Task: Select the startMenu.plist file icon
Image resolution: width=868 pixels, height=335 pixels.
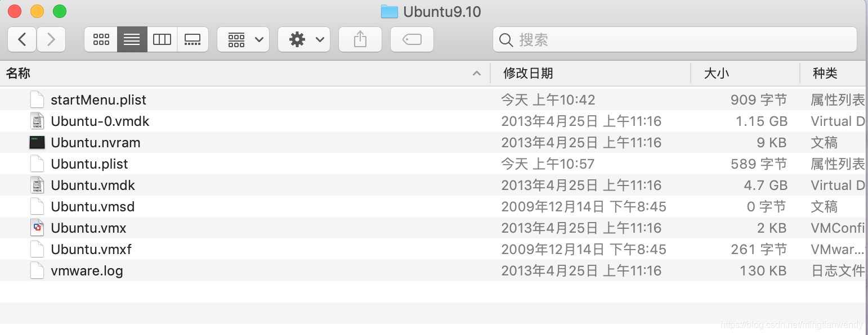Action: tap(37, 100)
